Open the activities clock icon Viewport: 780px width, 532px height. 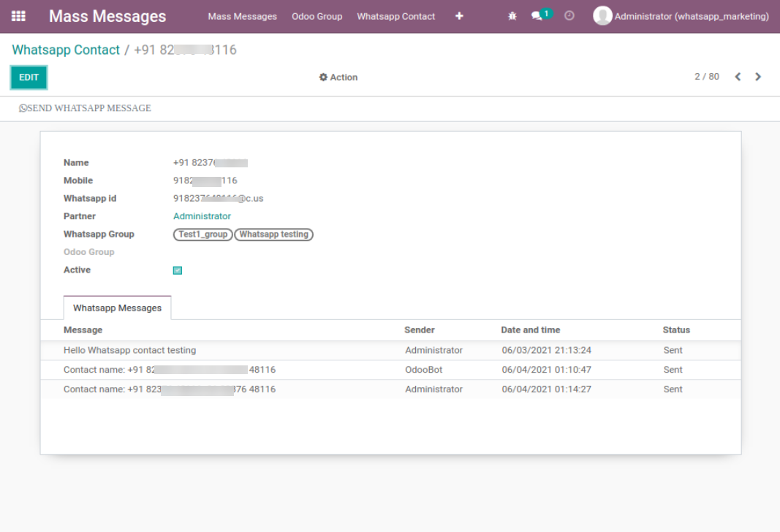tap(569, 16)
